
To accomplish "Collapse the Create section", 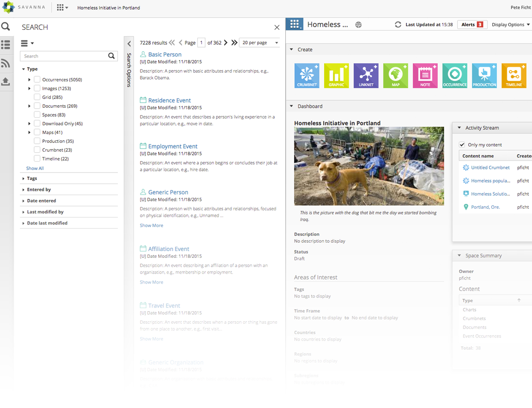I will point(291,50).
